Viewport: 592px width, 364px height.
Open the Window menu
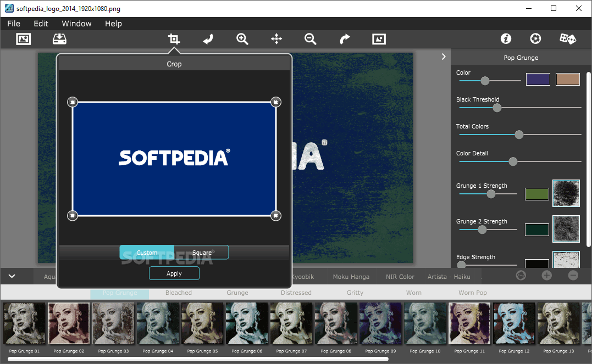pos(76,24)
